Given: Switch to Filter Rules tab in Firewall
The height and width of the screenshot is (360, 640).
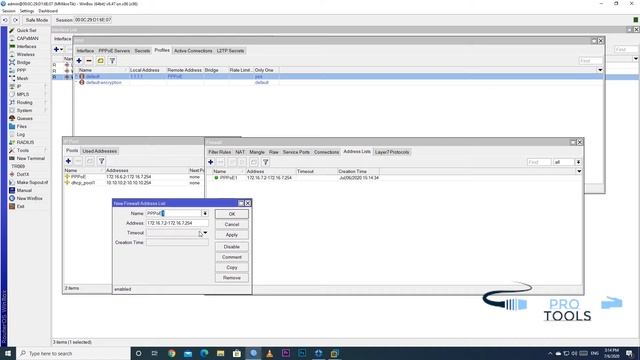Looking at the screenshot, I should coord(220,152).
